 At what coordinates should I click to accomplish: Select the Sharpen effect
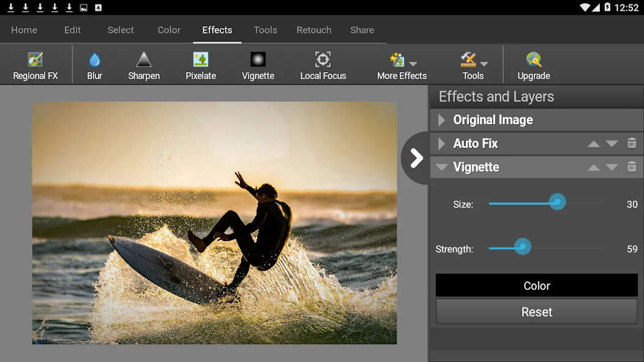pyautogui.click(x=144, y=65)
